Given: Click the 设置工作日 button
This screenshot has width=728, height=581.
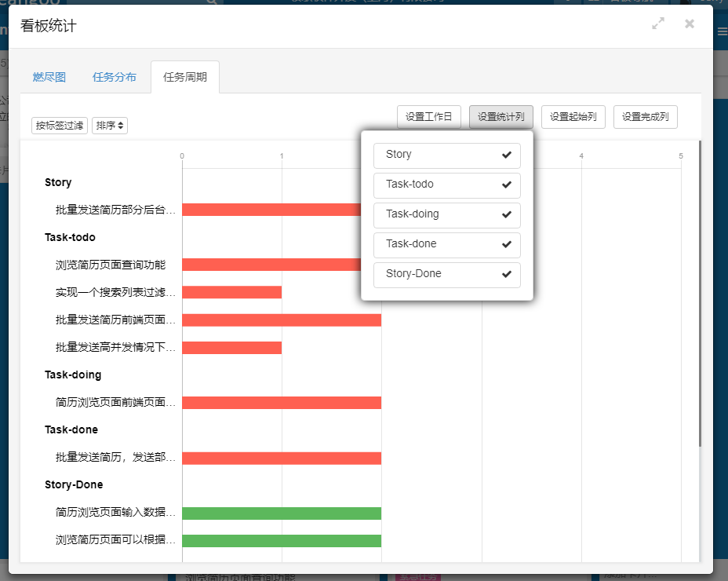Looking at the screenshot, I should 429,117.
